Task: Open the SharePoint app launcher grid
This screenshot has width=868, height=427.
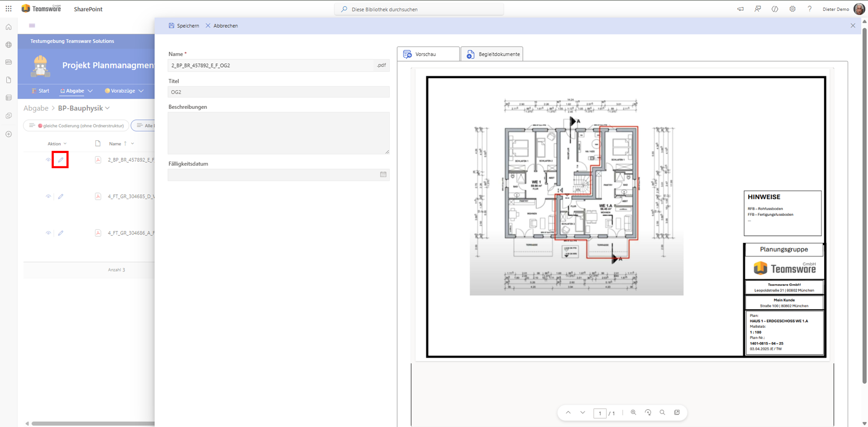Action: coord(9,9)
